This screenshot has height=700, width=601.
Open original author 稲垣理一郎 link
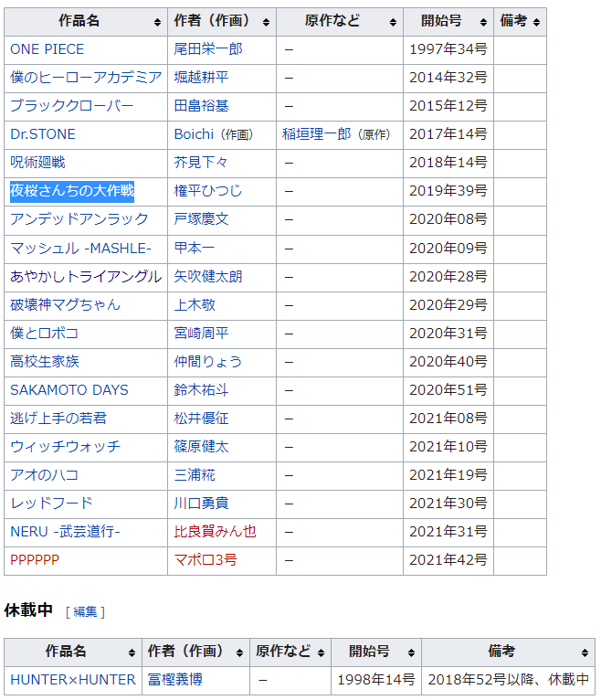point(316,134)
